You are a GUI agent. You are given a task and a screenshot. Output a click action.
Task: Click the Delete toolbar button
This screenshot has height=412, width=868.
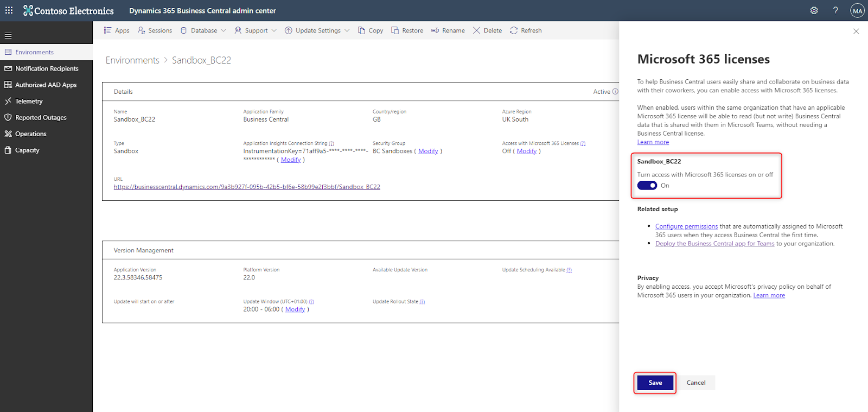[x=487, y=30]
